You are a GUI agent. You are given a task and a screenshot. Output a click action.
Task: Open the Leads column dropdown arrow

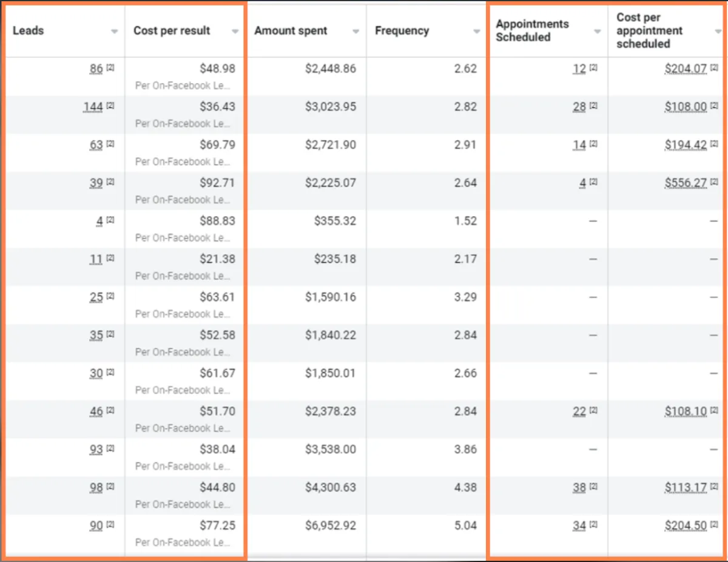pyautogui.click(x=114, y=32)
